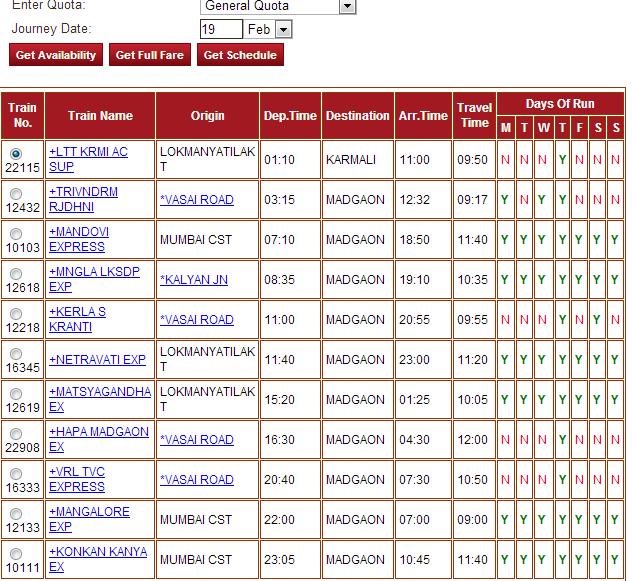The height and width of the screenshot is (581, 632).
Task: Open the Quota dropdown arrow
Action: pos(347,6)
